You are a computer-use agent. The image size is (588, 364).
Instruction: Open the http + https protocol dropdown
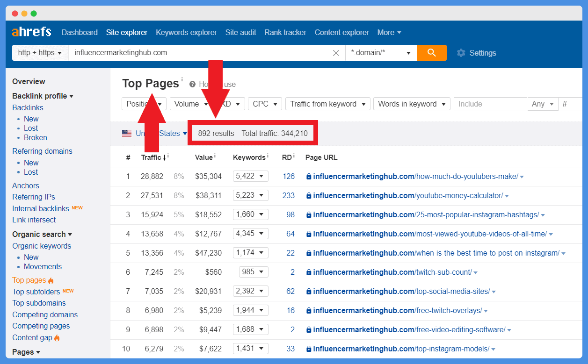[x=40, y=53]
